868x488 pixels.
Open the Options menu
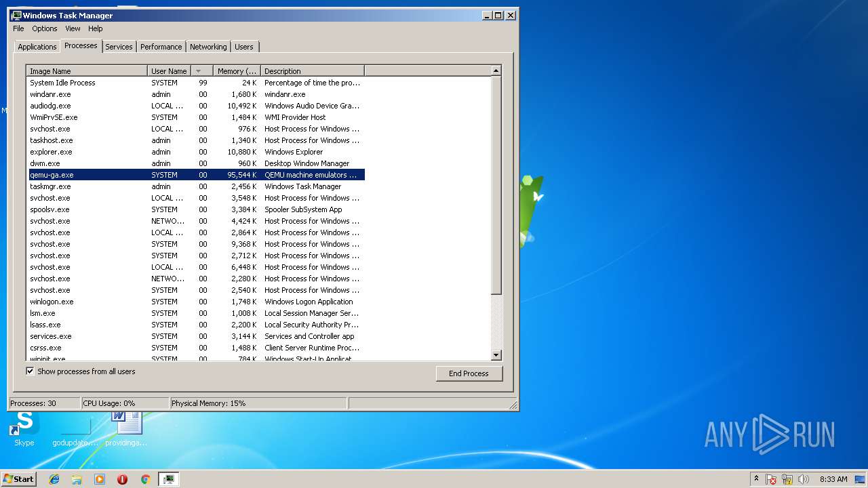(x=45, y=28)
